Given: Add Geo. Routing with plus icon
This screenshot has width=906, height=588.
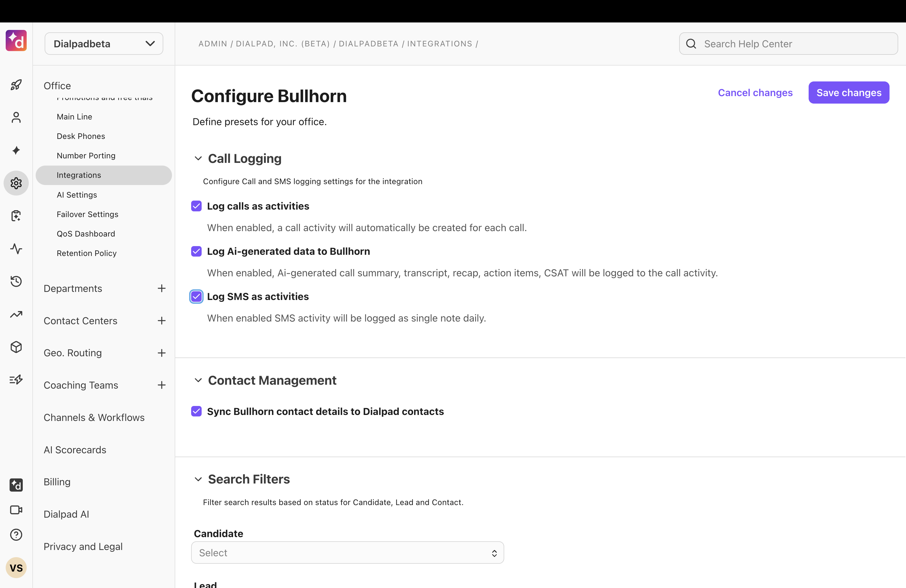Looking at the screenshot, I should pyautogui.click(x=161, y=353).
